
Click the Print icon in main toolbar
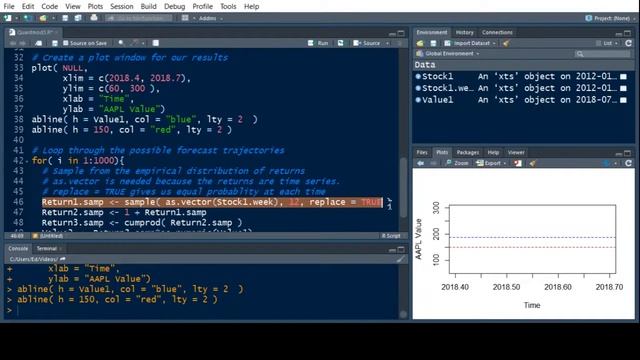click(x=94, y=18)
